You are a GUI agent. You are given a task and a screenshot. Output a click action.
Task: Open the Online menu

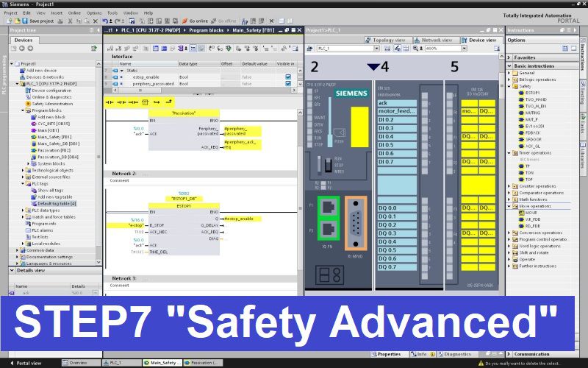point(74,13)
